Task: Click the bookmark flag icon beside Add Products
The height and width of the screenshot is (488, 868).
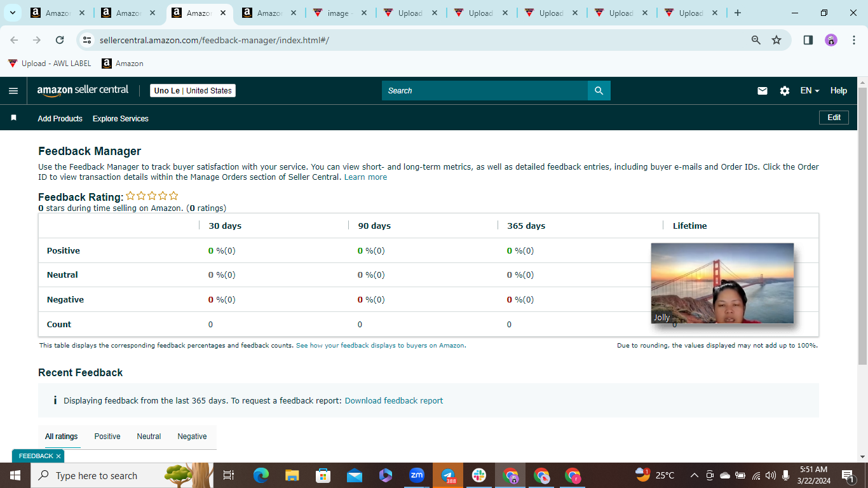Action: [14, 118]
